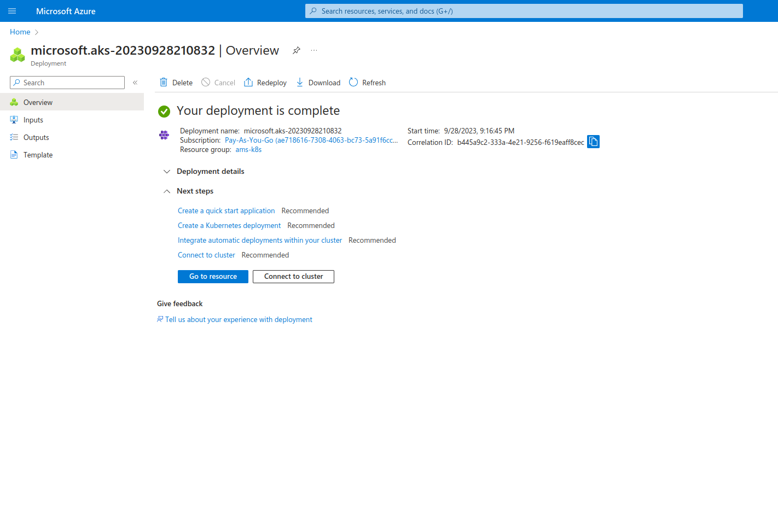
Task: Open the Azure portal hamburger menu
Action: point(12,11)
